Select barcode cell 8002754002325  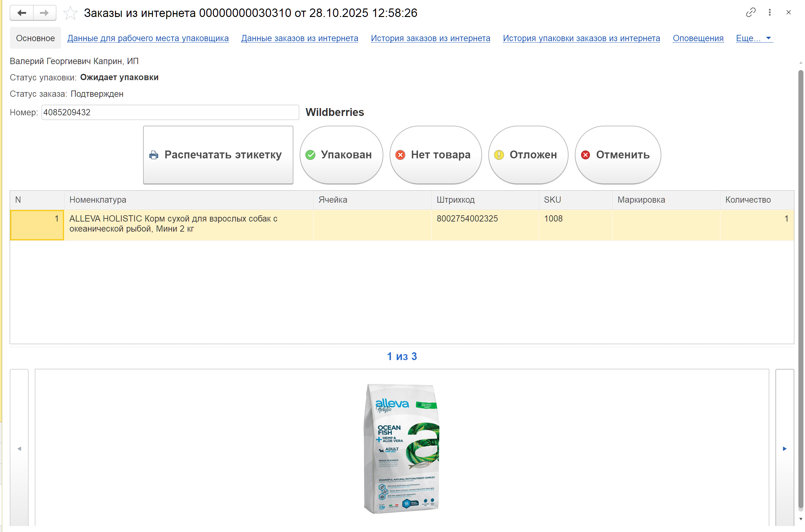485,225
